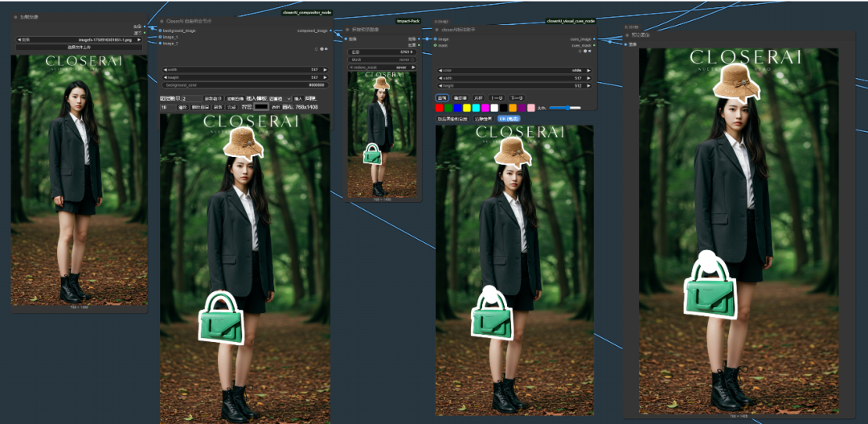Increase width in the compositor node

point(325,70)
